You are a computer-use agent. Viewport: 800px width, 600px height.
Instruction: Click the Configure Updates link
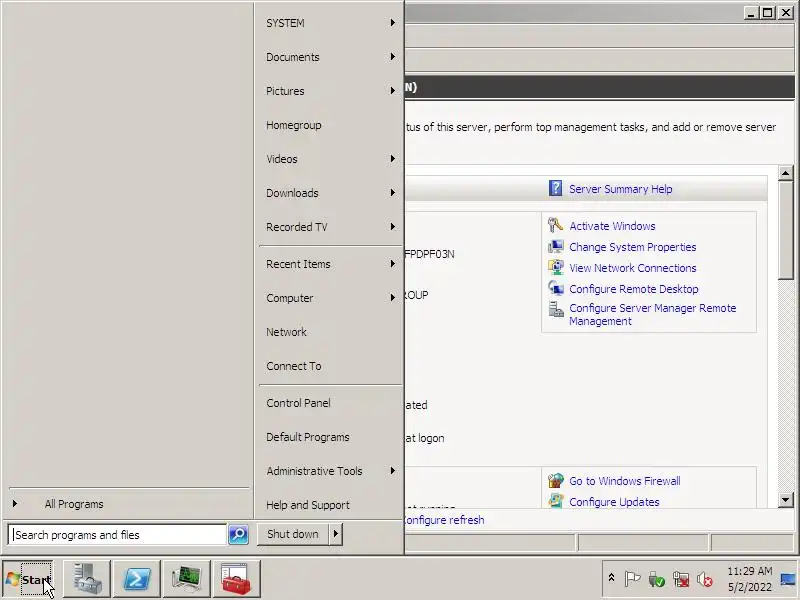tap(614, 502)
